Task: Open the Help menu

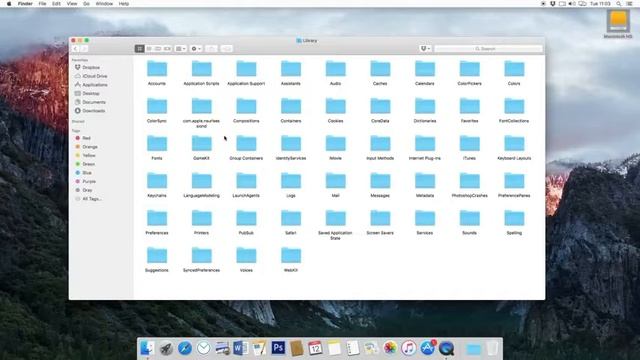Action: click(124, 4)
